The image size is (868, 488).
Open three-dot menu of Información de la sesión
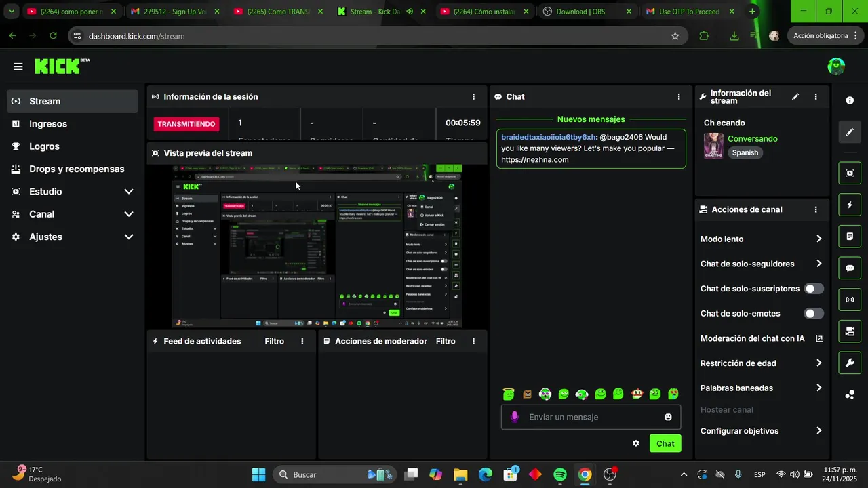tap(473, 97)
